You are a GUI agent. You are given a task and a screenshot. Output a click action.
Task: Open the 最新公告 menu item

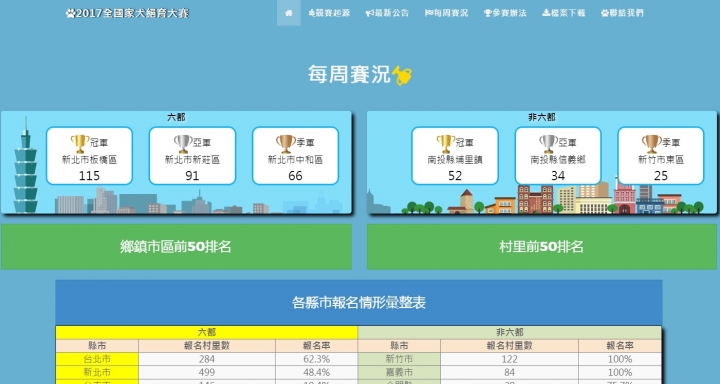pos(387,13)
